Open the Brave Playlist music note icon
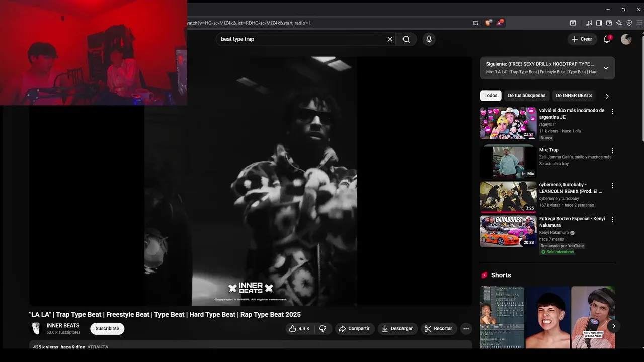Screen dimensions: 644x362 pyautogui.click(x=589, y=23)
